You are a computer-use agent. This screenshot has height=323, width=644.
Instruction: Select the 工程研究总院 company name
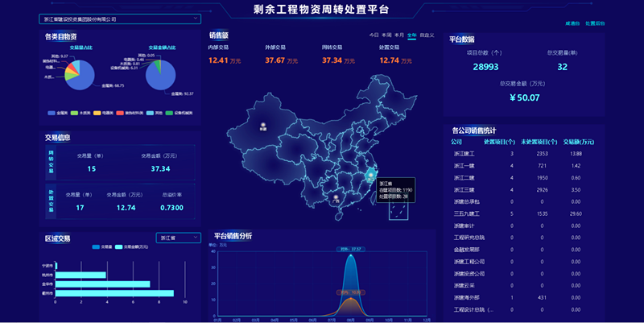469,238
